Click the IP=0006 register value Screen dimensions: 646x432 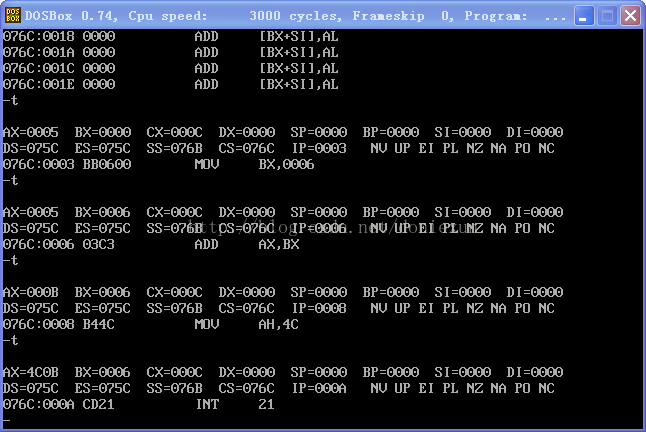(x=319, y=228)
